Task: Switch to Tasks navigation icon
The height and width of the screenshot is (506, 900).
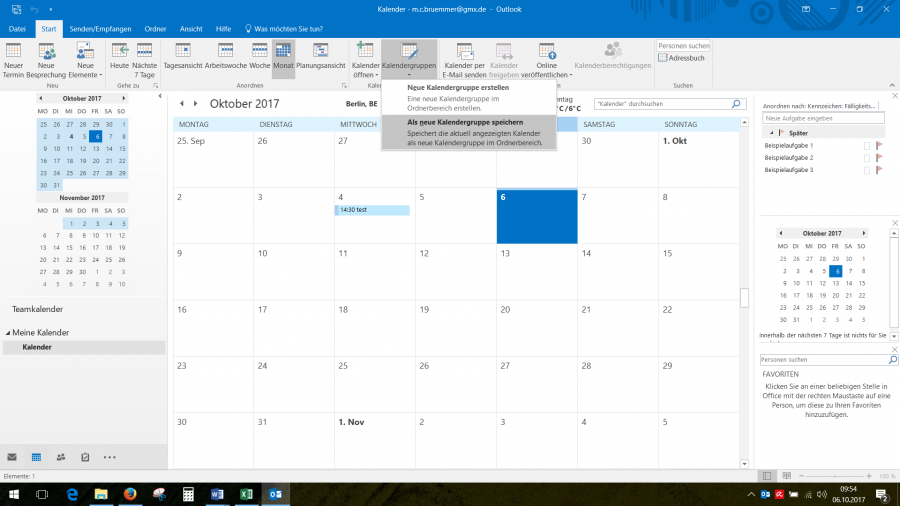Action: [85, 457]
